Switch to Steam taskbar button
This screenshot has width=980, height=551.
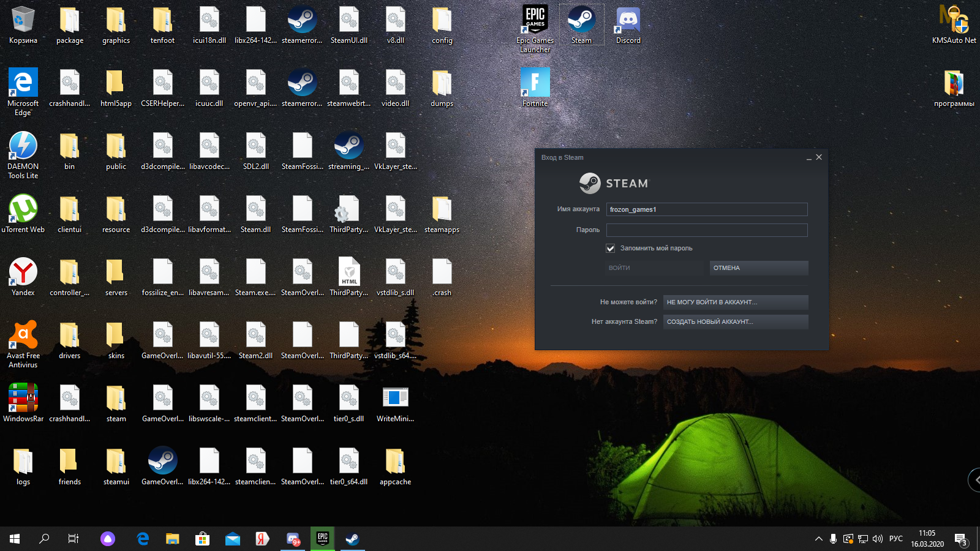pos(352,539)
